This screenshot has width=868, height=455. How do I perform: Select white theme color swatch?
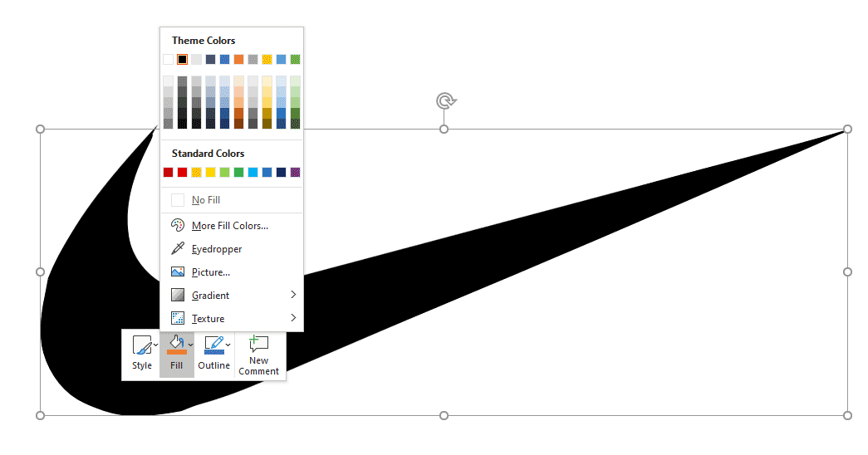click(169, 59)
